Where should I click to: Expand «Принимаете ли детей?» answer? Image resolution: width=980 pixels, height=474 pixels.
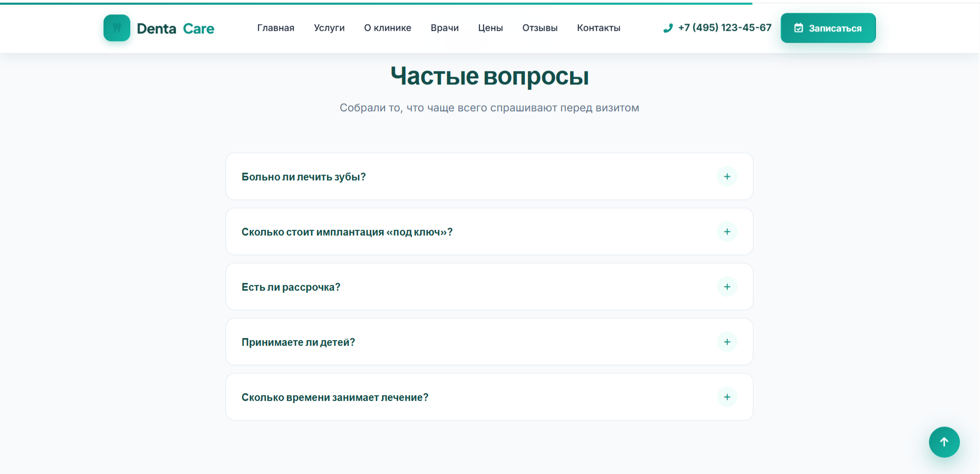489,342
